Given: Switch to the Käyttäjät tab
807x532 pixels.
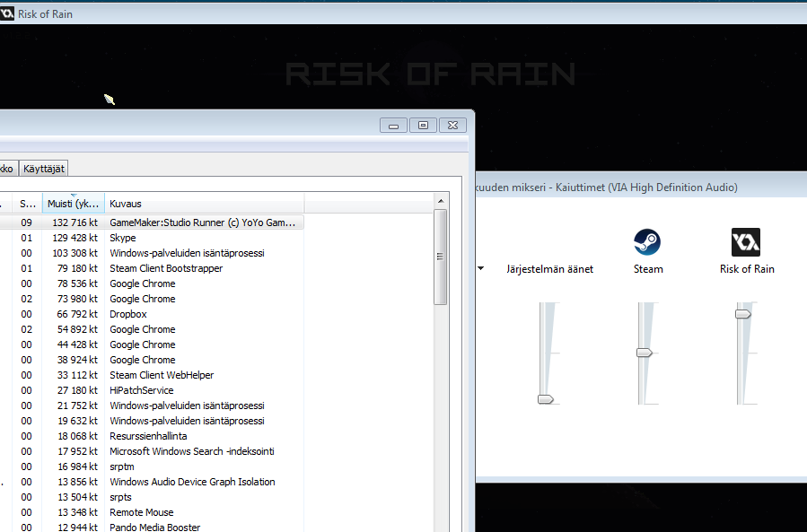Looking at the screenshot, I should (44, 169).
